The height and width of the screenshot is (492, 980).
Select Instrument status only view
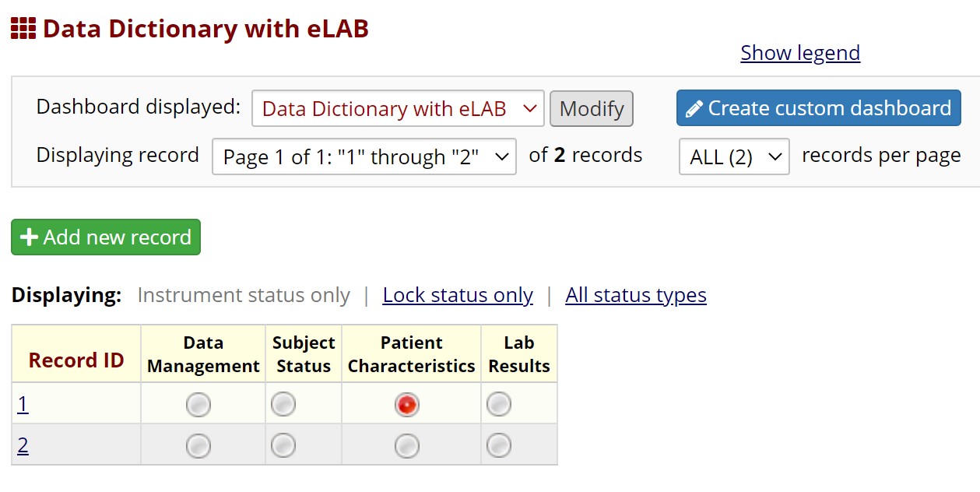point(244,295)
